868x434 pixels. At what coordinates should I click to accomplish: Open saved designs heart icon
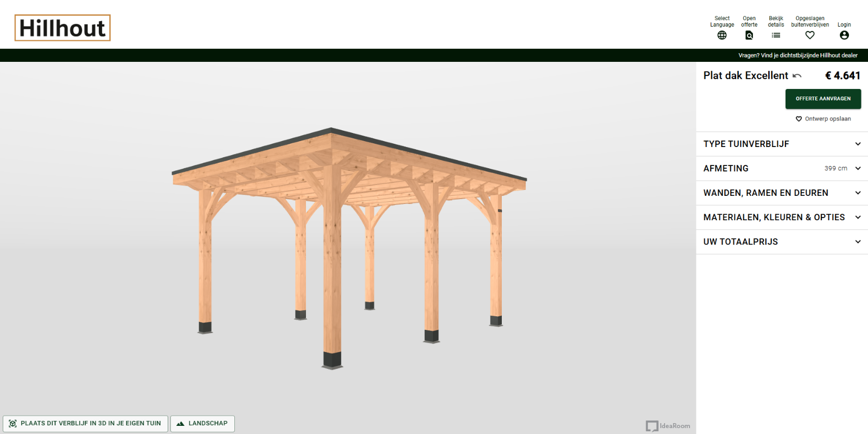point(809,35)
